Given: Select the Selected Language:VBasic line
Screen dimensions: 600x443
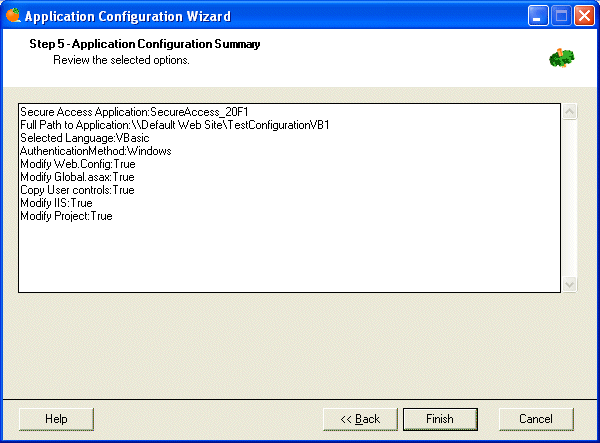Looking at the screenshot, I should [x=84, y=139].
